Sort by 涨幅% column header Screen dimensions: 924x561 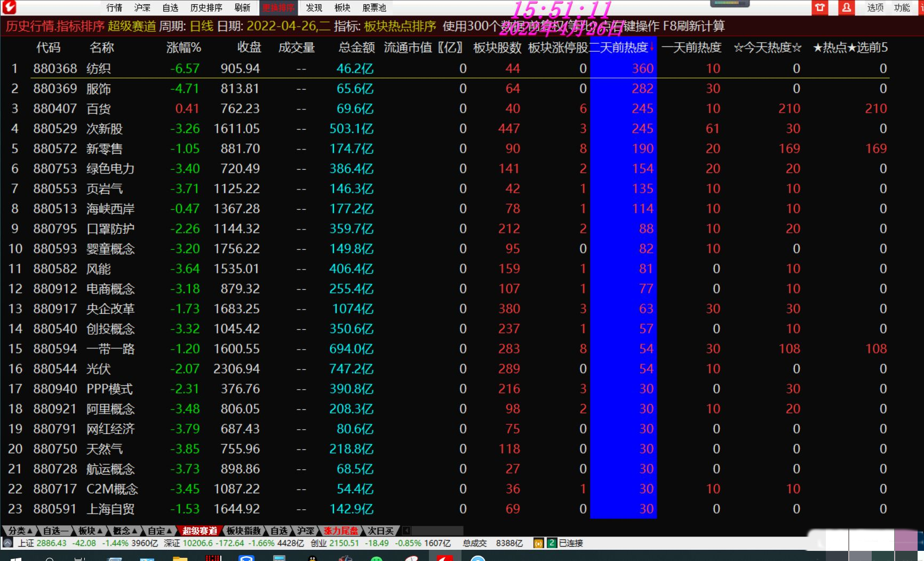click(184, 48)
